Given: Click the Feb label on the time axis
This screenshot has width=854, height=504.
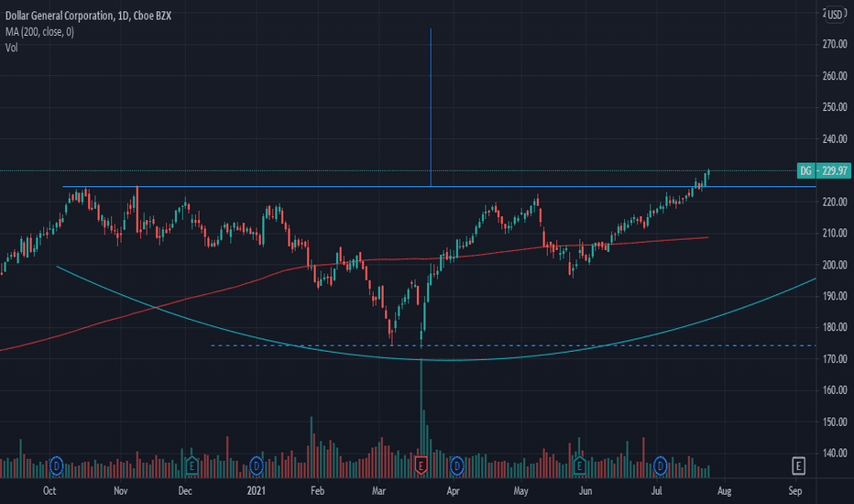Looking at the screenshot, I should [x=318, y=491].
